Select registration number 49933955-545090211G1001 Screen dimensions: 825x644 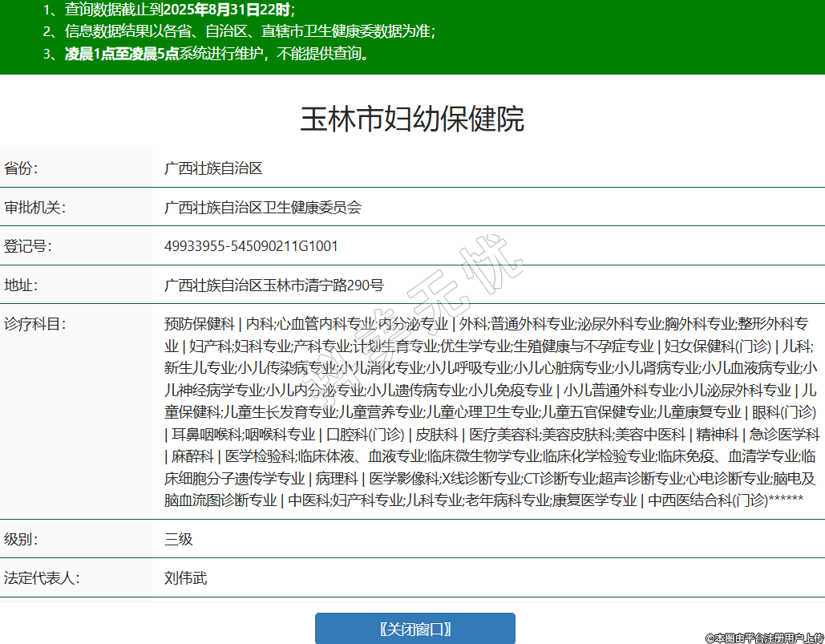click(251, 246)
